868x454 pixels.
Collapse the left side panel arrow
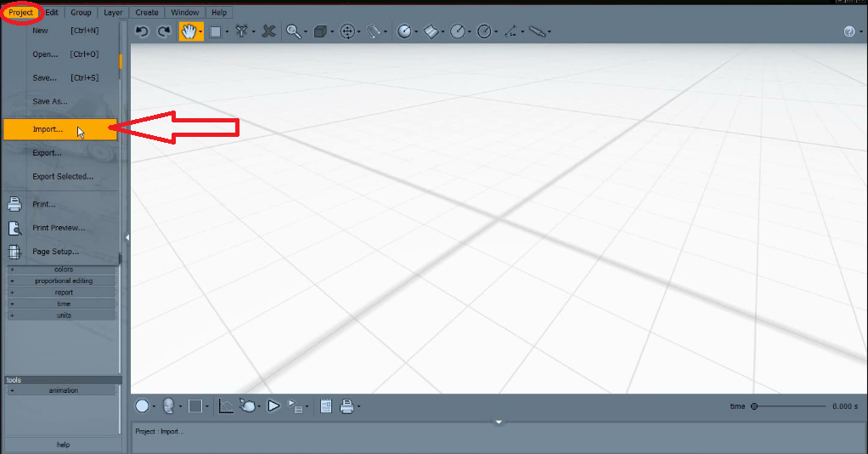(127, 237)
